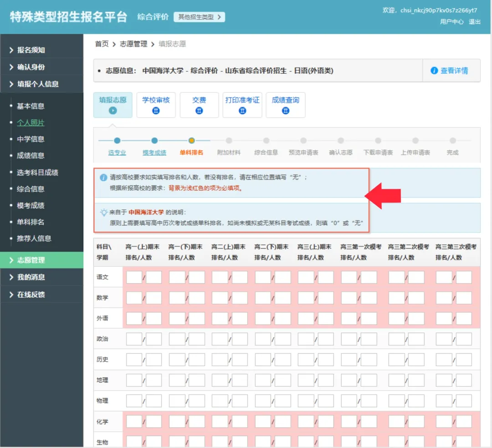
Task: Switch to the 填报志愿 tab
Action: pos(113,105)
